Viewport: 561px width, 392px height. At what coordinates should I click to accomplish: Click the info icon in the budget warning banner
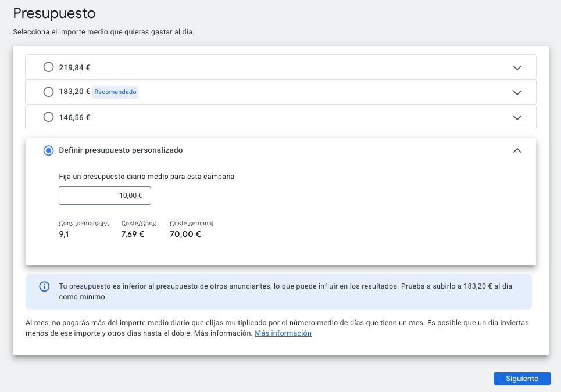coord(44,286)
